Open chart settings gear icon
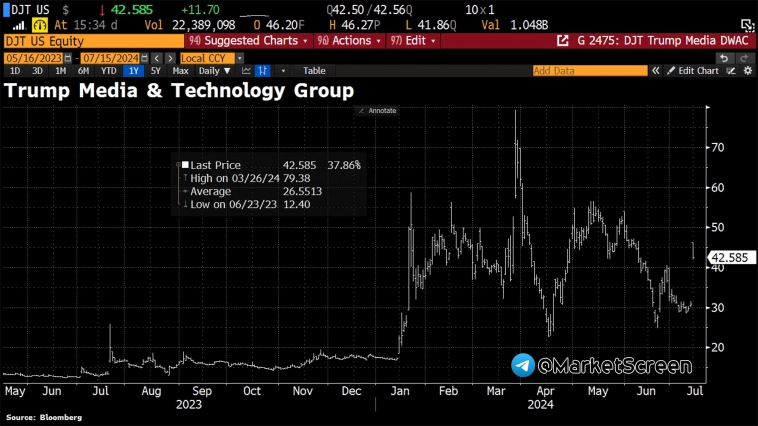This screenshot has width=758, height=426. click(748, 71)
